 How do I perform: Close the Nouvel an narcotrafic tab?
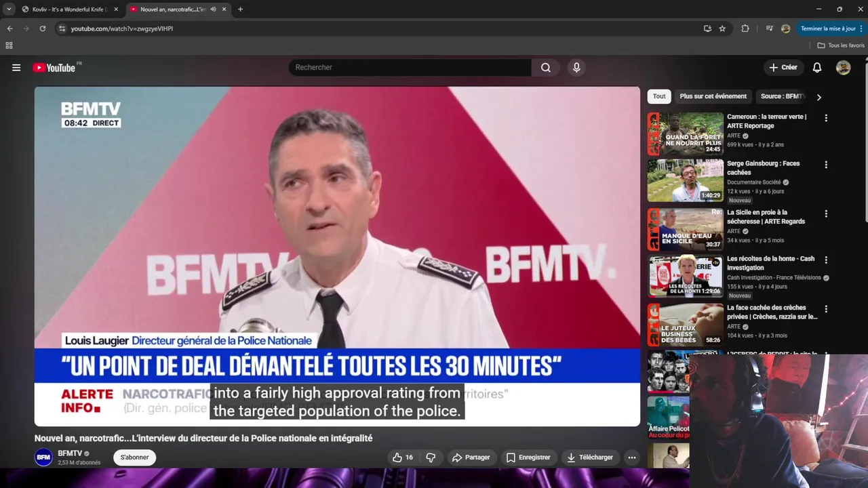(x=224, y=9)
